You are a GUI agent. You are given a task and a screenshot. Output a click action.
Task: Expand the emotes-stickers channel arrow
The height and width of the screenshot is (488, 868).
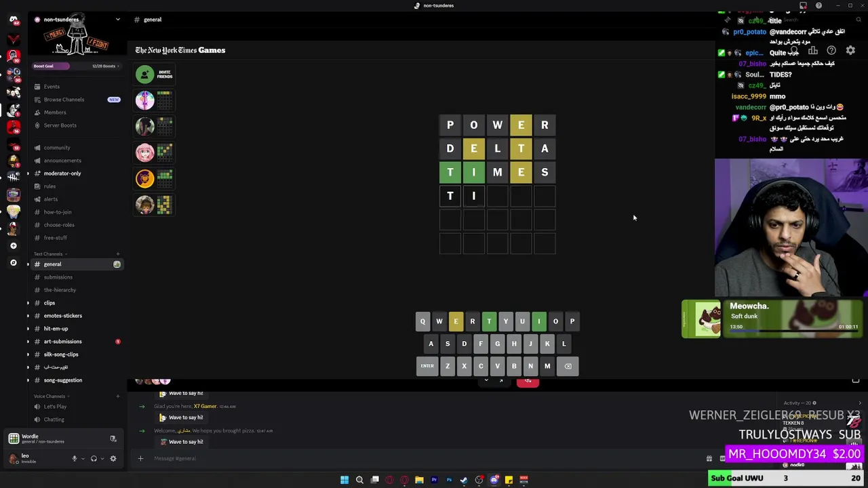(x=28, y=316)
